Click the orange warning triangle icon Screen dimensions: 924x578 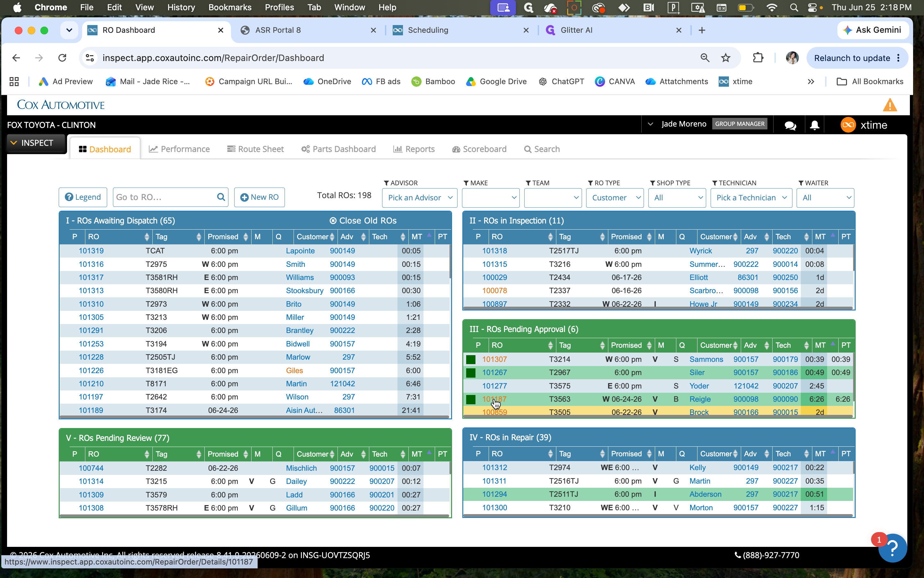coord(890,105)
